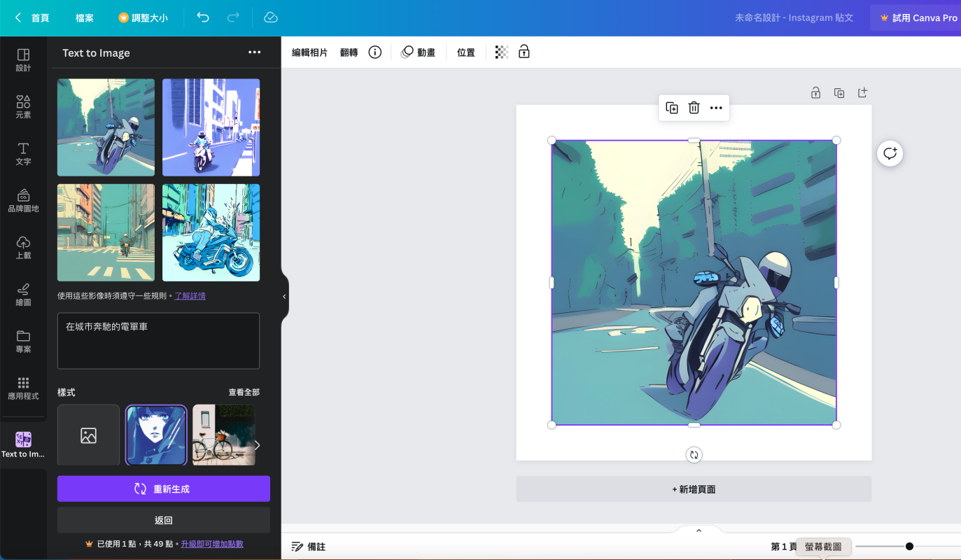
Task: Collapse the Text to Image side panel
Action: click(284, 297)
